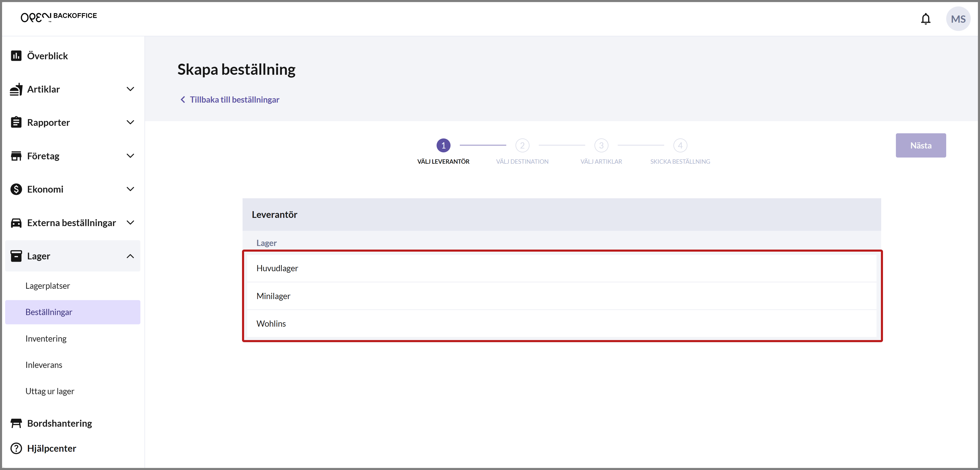Image resolution: width=980 pixels, height=470 pixels.
Task: Click the Nästa button
Action: tap(921, 145)
